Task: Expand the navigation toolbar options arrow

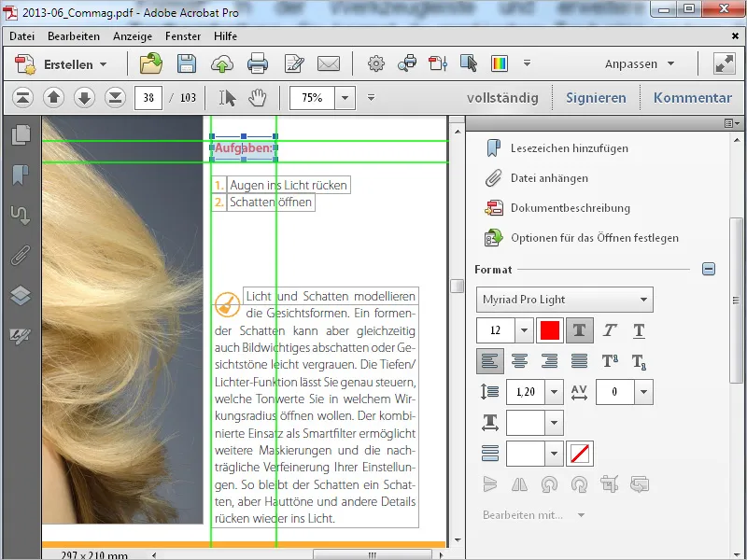Action: [x=371, y=98]
